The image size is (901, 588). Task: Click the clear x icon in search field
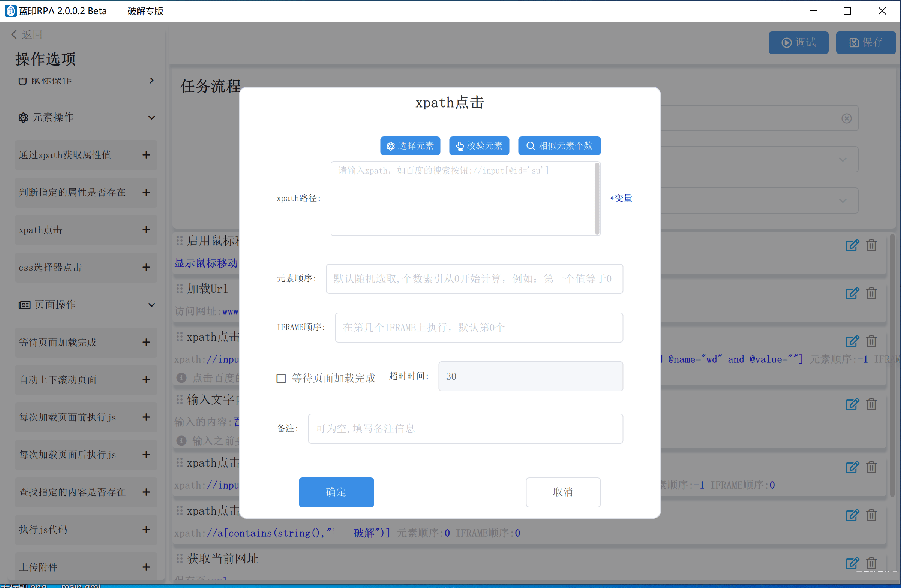pos(847,118)
